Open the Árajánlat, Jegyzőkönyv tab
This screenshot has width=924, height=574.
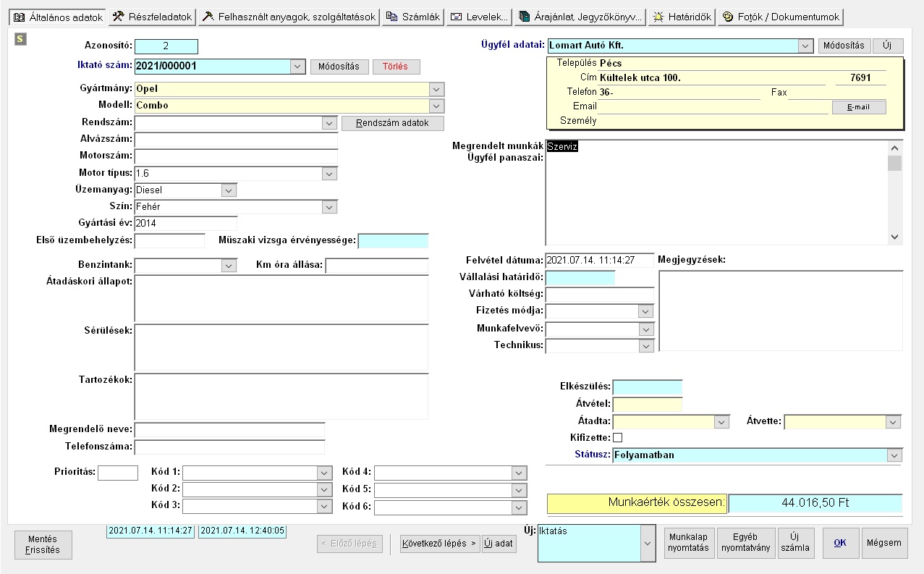pyautogui.click(x=580, y=17)
